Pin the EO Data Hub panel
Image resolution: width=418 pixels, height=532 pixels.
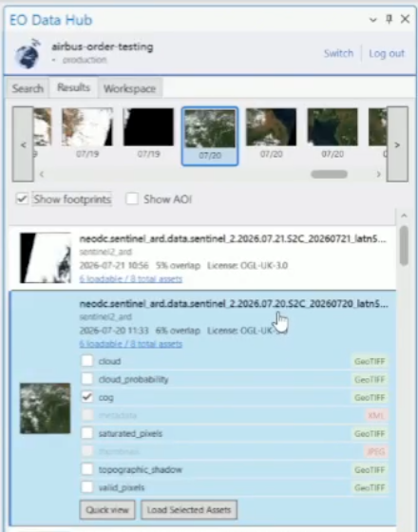[x=389, y=19]
